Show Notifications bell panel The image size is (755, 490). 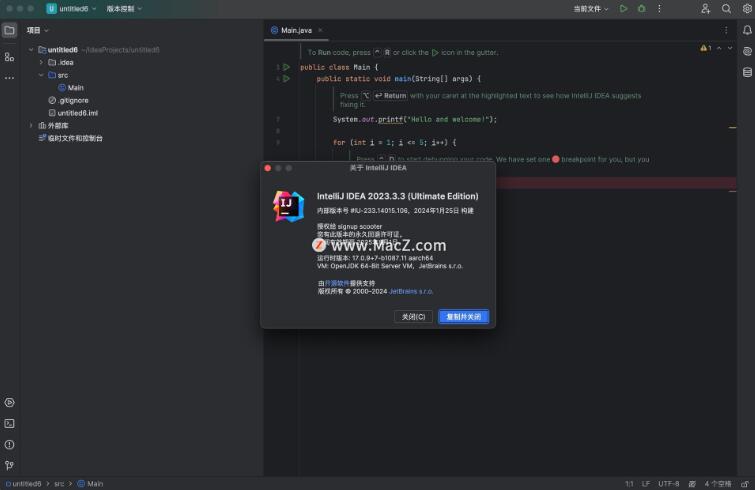747,30
